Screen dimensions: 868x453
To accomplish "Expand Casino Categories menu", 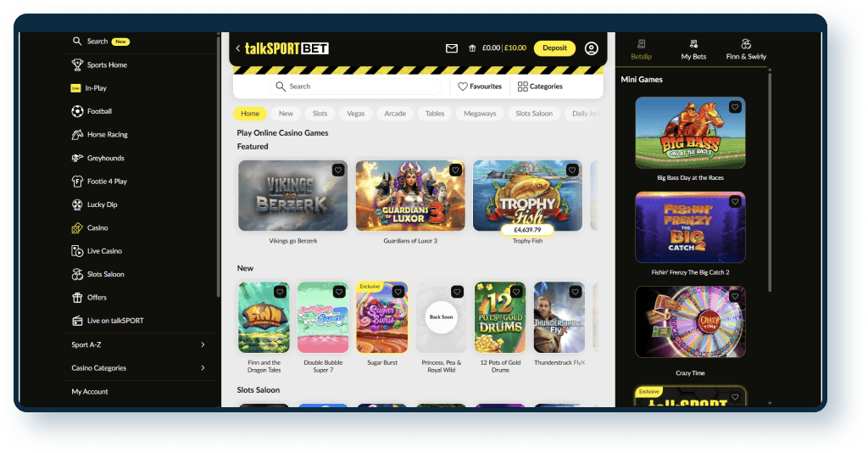I will [138, 367].
